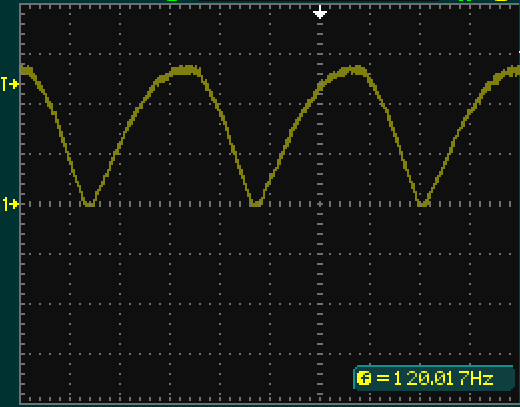The height and width of the screenshot is (407, 520).
Task: Click the white trigger position arrow at top
Action: pyautogui.click(x=320, y=12)
